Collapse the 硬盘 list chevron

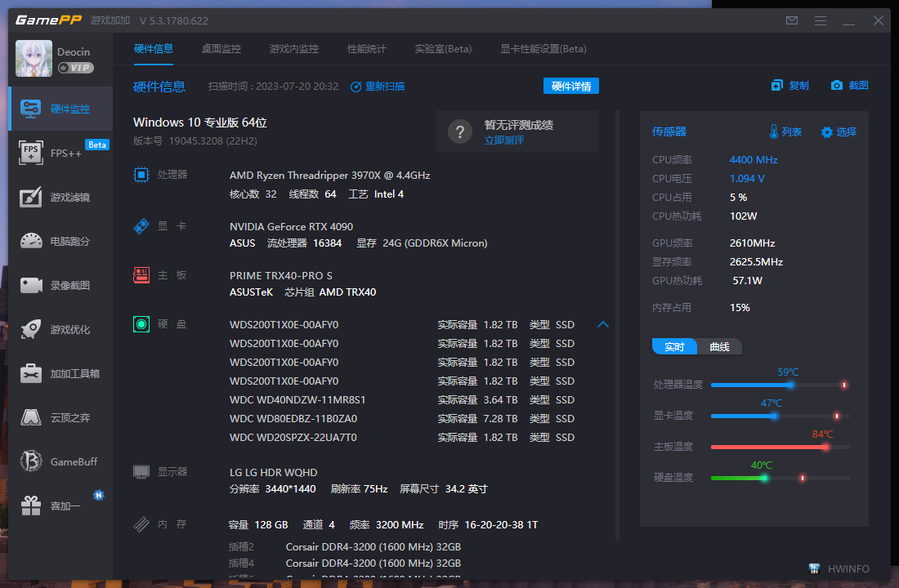(602, 324)
